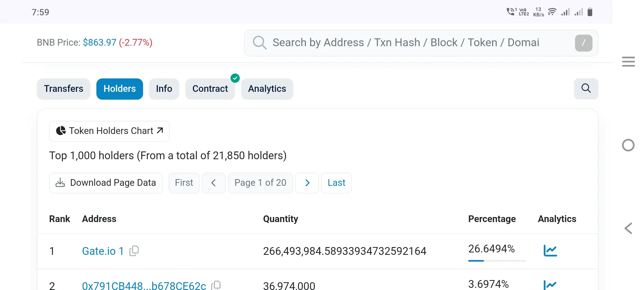Focus the address/txn hash search field
This screenshot has width=644, height=290.
click(x=421, y=43)
